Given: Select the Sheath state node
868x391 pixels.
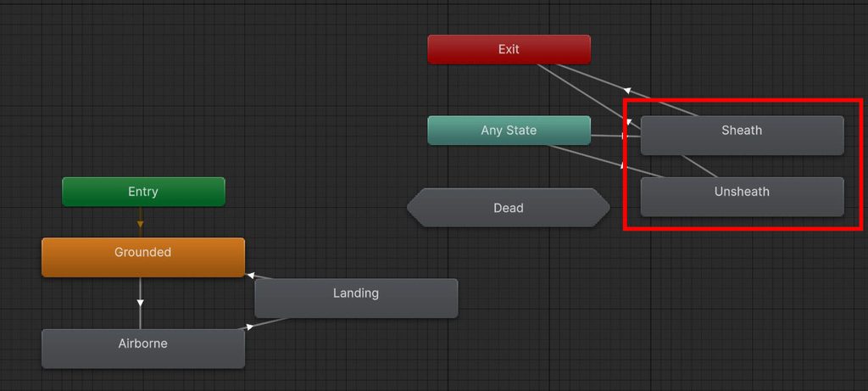Looking at the screenshot, I should click(x=742, y=135).
